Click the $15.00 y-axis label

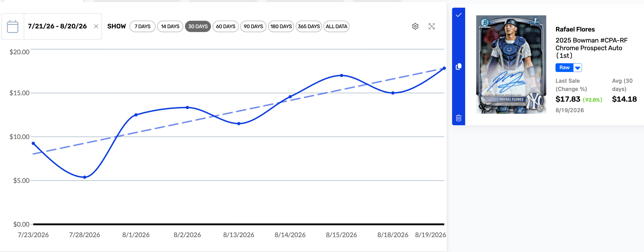(x=19, y=93)
